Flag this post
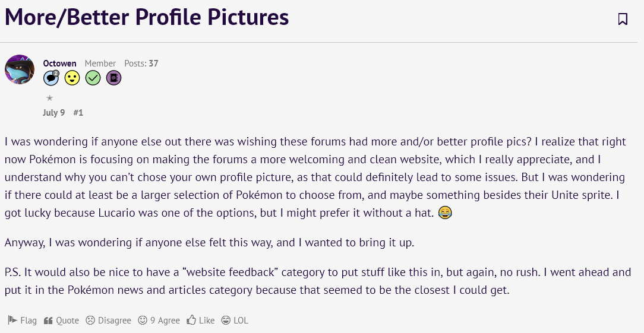The image size is (644, 333). pyautogui.click(x=23, y=321)
